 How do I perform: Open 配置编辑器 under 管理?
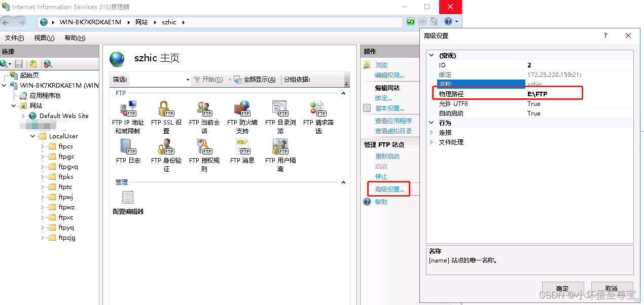pos(128,203)
